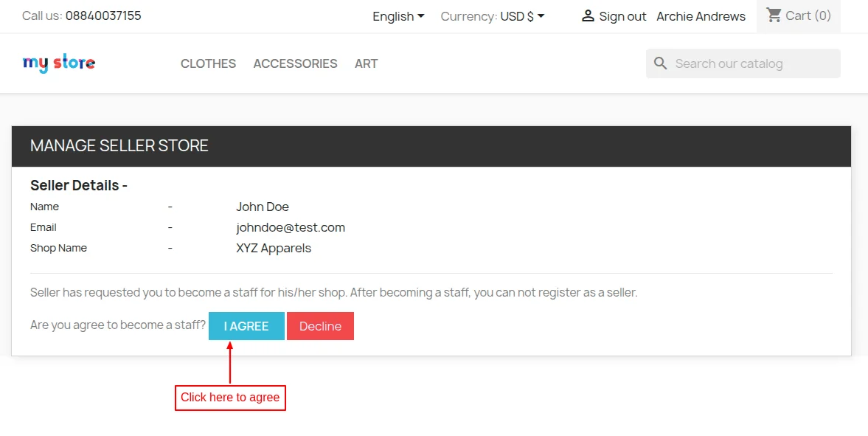This screenshot has height=436, width=868.
Task: Expand the currency selector chevron
Action: click(x=539, y=15)
